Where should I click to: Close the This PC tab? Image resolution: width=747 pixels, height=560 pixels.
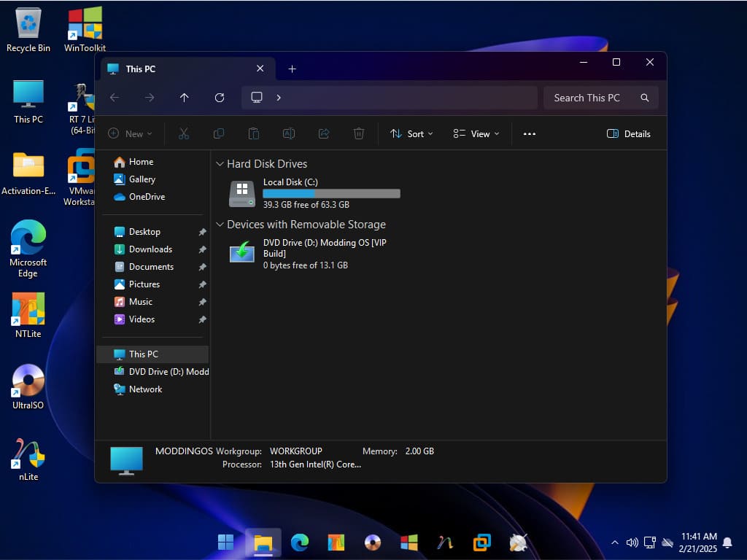pos(260,69)
